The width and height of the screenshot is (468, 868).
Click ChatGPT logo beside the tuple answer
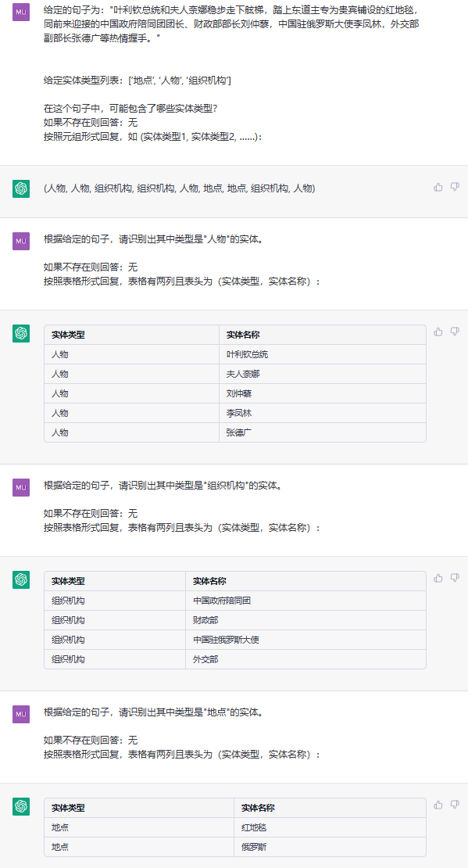pos(21,188)
